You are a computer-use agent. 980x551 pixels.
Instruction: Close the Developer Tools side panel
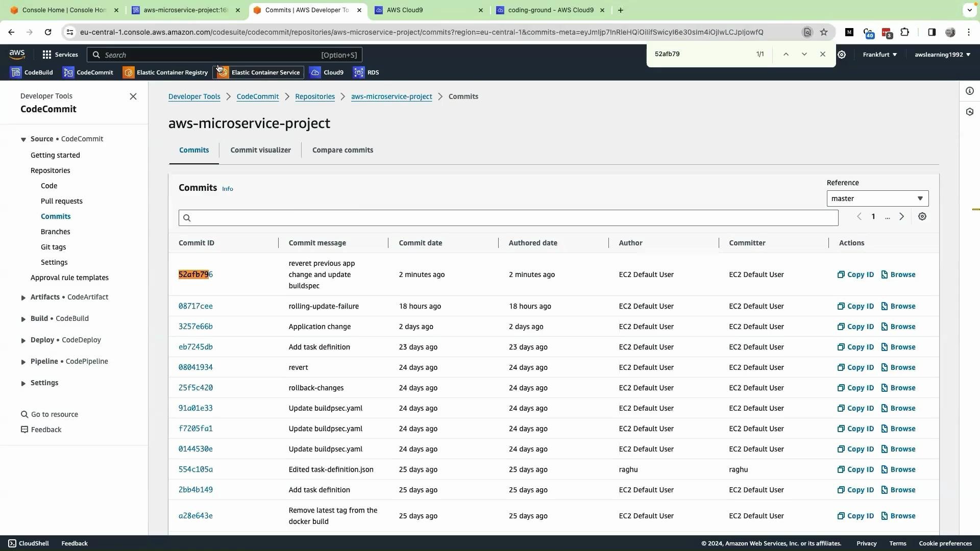click(x=133, y=96)
